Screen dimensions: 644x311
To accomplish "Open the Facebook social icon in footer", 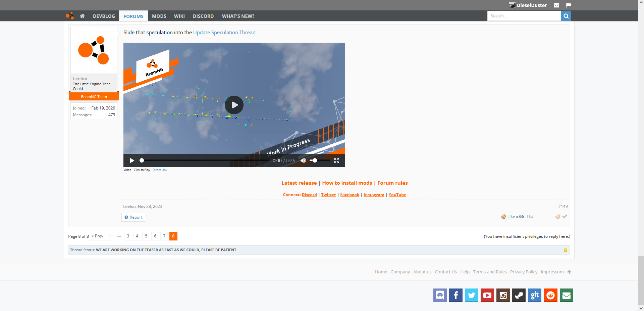I will [x=456, y=295].
